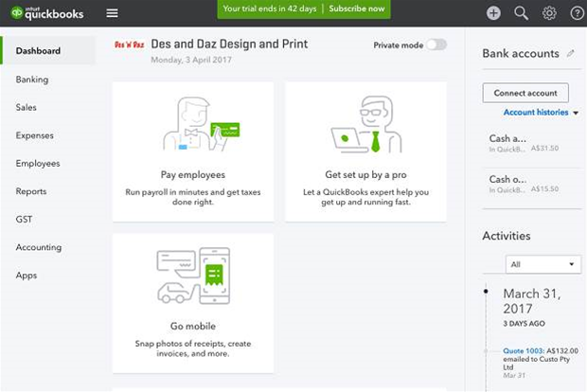The image size is (587, 392).
Task: Click the Pay employees card title
Action: point(193,175)
